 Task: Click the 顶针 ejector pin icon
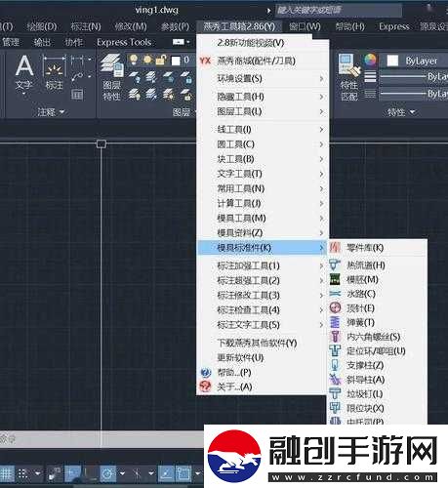[335, 307]
